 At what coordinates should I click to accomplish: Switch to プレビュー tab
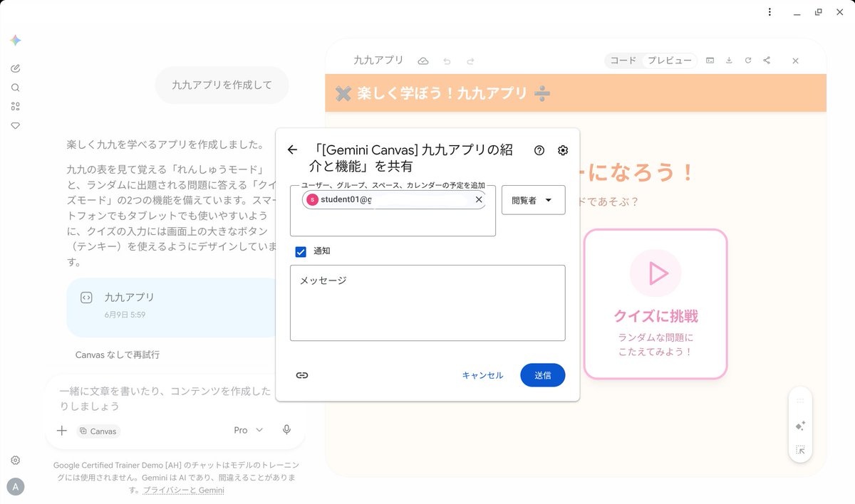(669, 61)
